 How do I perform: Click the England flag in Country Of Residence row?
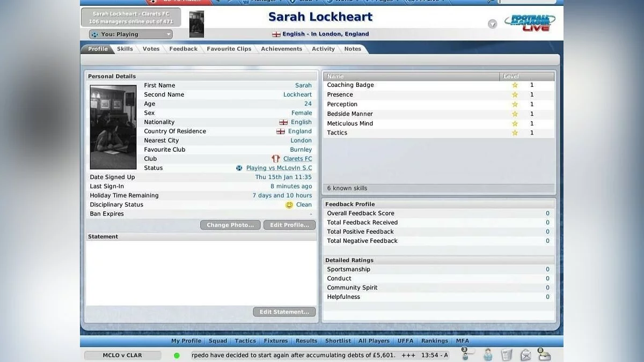tap(281, 131)
